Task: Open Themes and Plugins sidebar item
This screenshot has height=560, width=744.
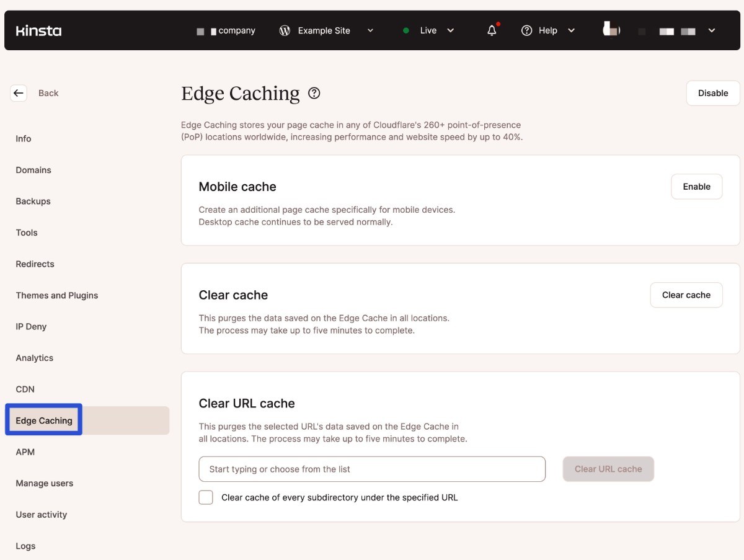Action: tap(57, 295)
